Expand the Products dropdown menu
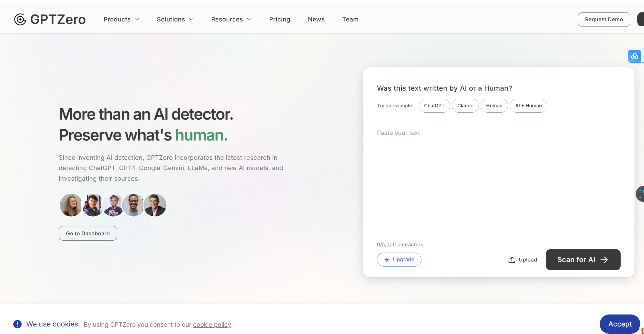644x334 pixels. (x=121, y=19)
